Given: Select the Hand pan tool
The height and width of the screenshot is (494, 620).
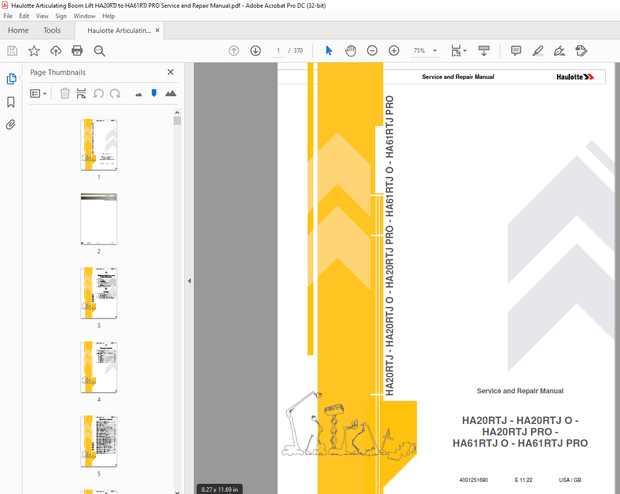Looking at the screenshot, I should [350, 50].
